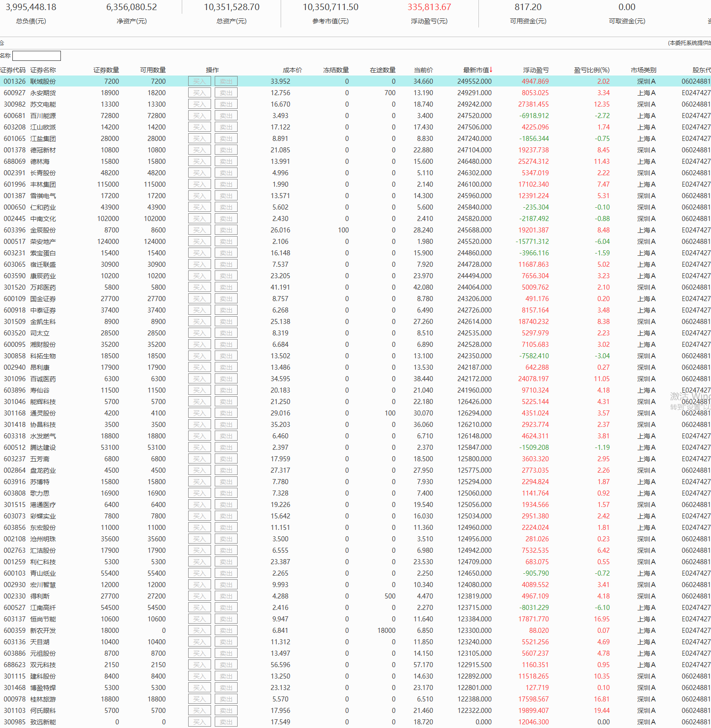Click 卖出 button for 荣安地产
711x728 pixels.
tap(226, 242)
